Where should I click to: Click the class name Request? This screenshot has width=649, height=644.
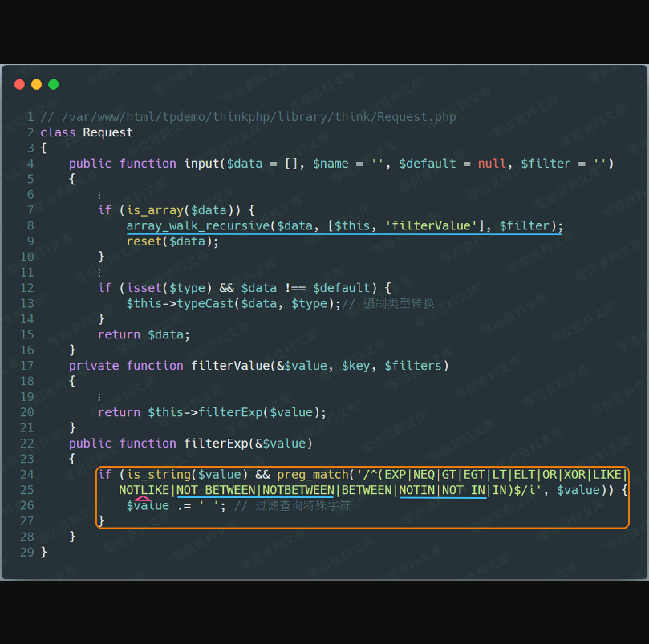pyautogui.click(x=108, y=132)
